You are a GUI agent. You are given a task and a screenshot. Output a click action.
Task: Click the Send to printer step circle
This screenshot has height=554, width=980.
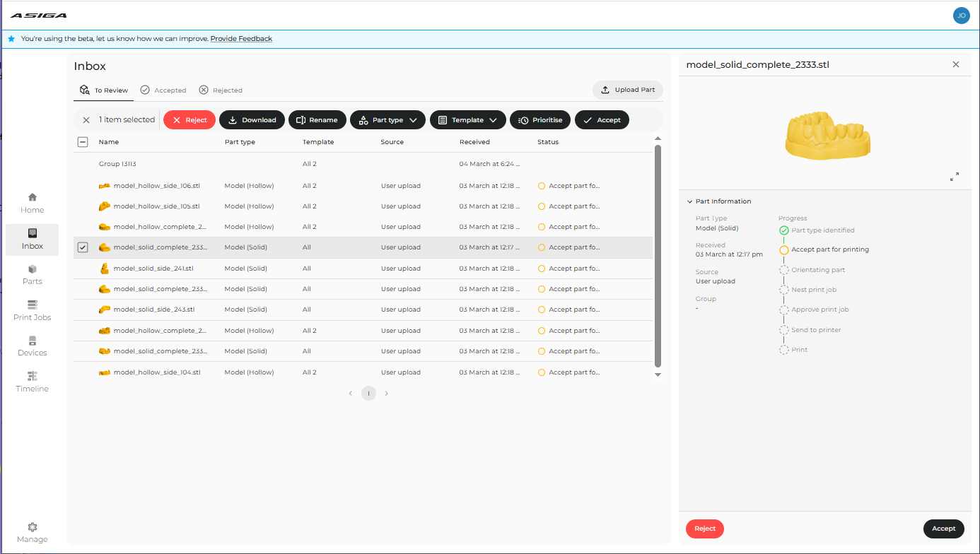783,330
